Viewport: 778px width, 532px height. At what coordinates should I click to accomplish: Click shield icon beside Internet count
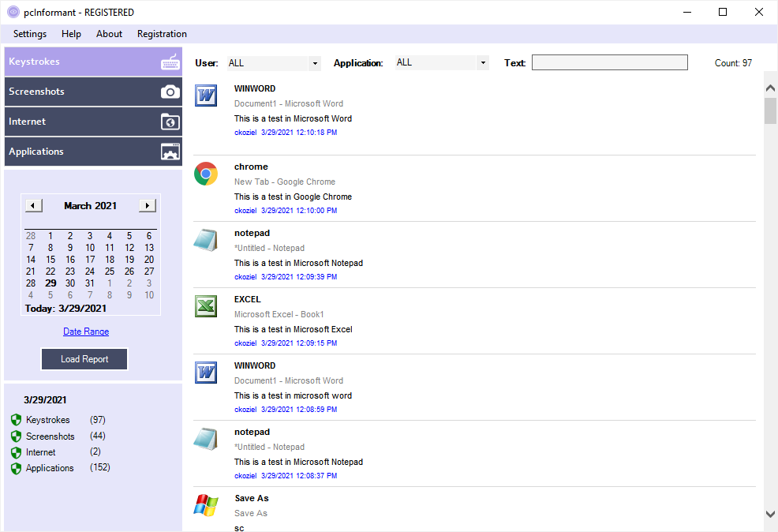coord(17,452)
